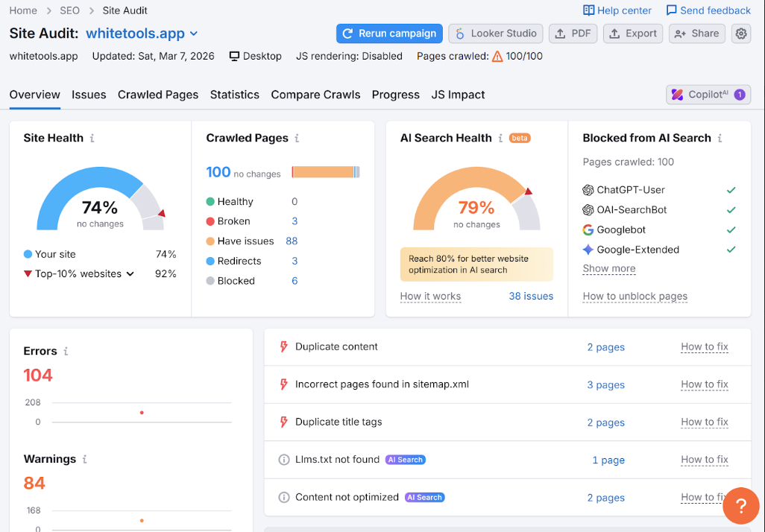The image size is (765, 532).
Task: Open the 38 issues link
Action: coord(531,297)
